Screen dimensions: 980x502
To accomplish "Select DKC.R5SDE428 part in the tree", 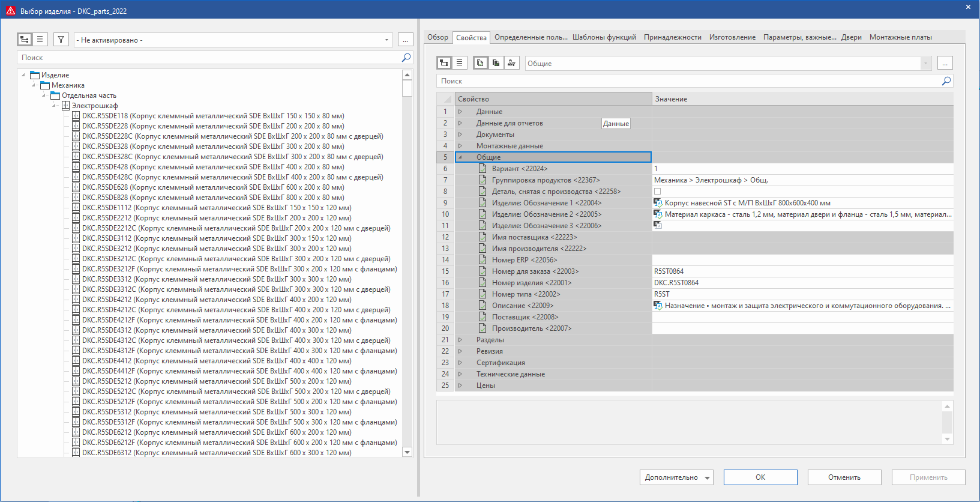I will tap(213, 167).
